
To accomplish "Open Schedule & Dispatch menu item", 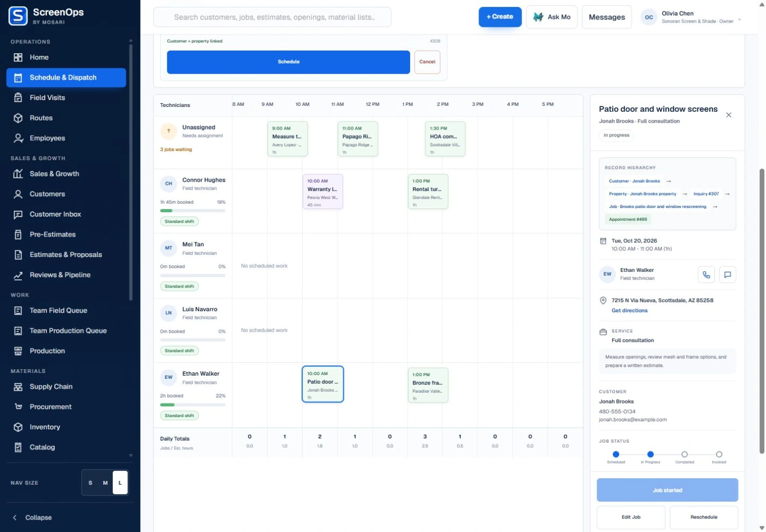I will (66, 78).
